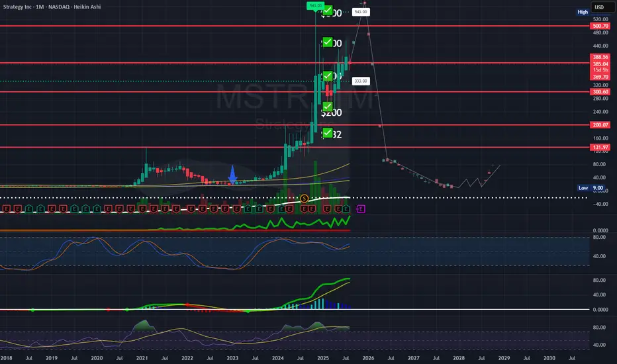This screenshot has width=617, height=364.
Task: Click 2026 on the time axis
Action: (368, 358)
